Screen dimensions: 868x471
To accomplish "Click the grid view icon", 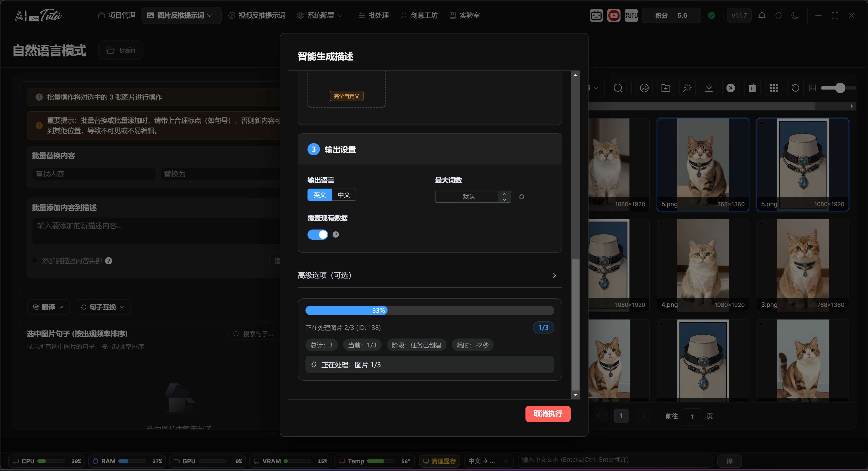I will pos(774,88).
